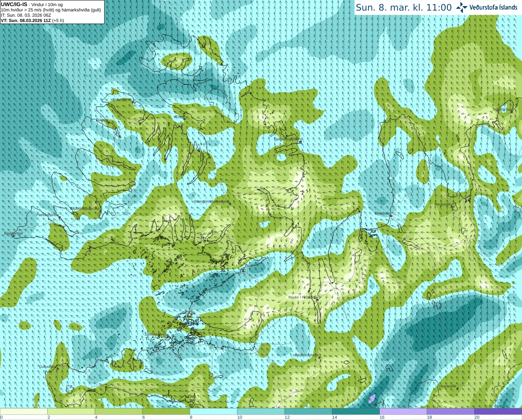Click the Bíldudalsflugvöllur station label
Viewport: 522px width, 420px height.
[x=84, y=208]
